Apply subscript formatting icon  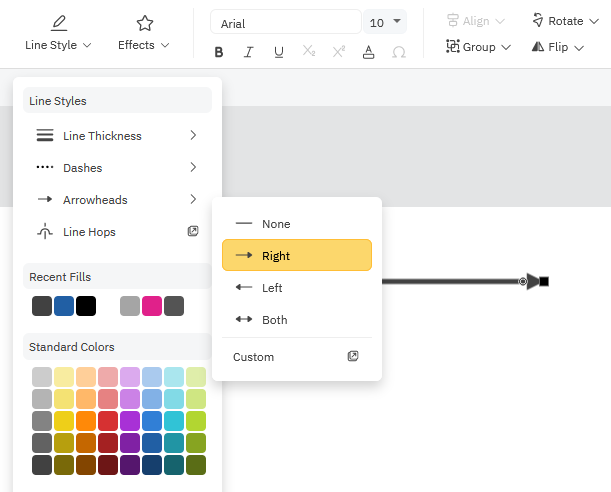[308, 52]
